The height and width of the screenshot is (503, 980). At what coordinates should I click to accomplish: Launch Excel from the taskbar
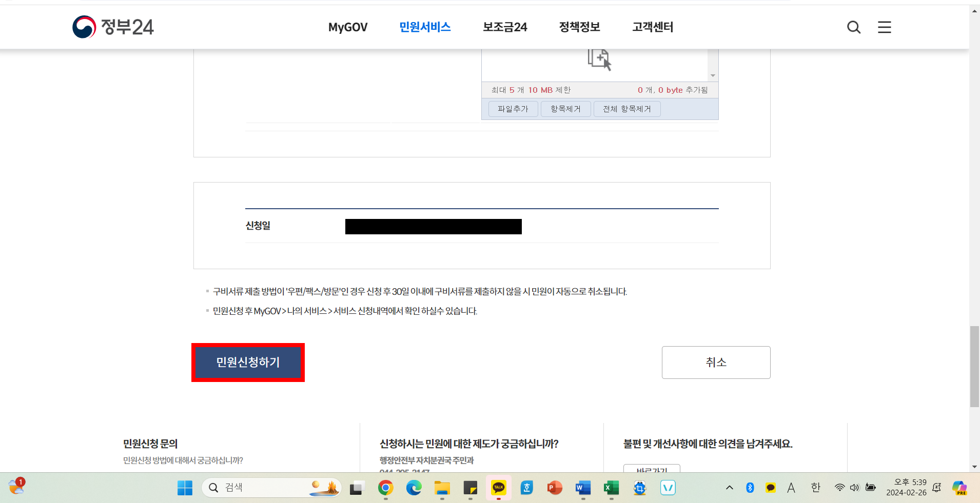[611, 488]
